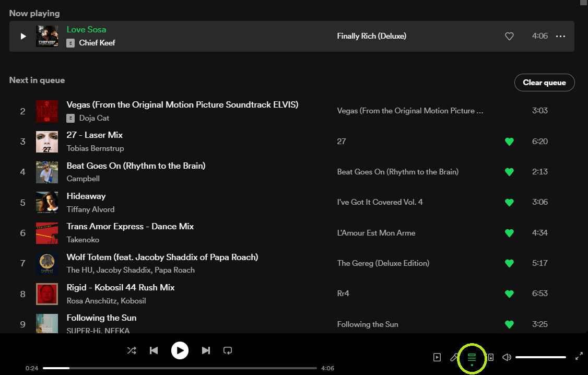Enable shuffle in the player bar
Image resolution: width=588 pixels, height=375 pixels.
point(132,350)
